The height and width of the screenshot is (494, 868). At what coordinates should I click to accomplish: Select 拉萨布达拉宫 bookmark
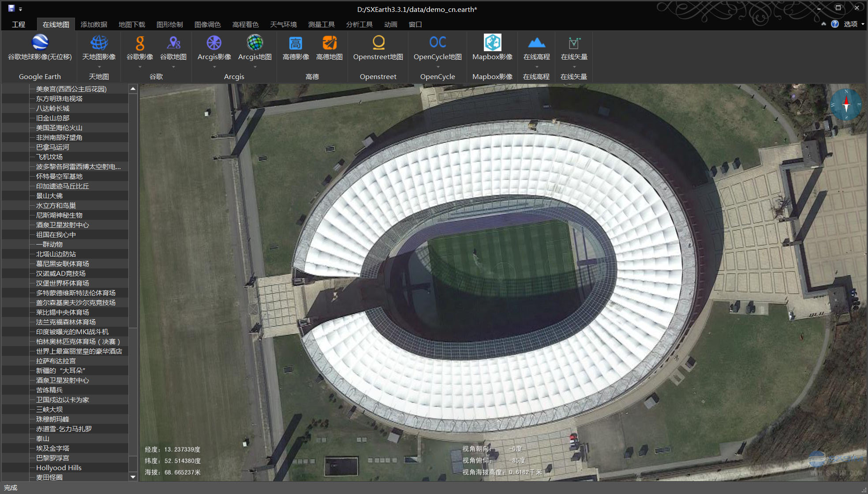[56, 361]
